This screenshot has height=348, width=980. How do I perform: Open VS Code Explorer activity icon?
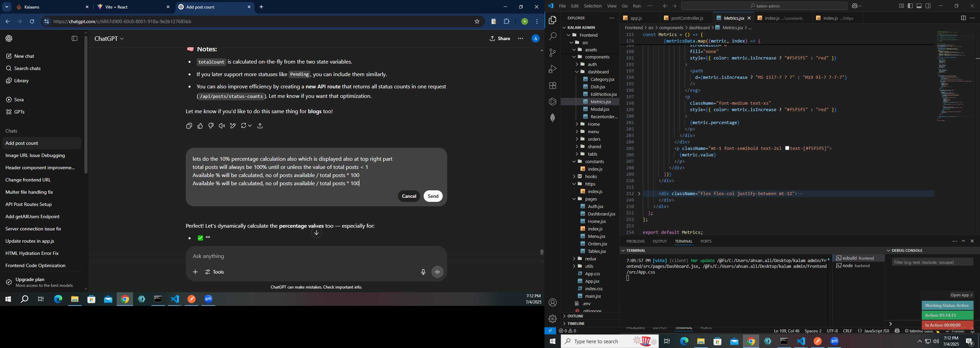tap(552, 20)
